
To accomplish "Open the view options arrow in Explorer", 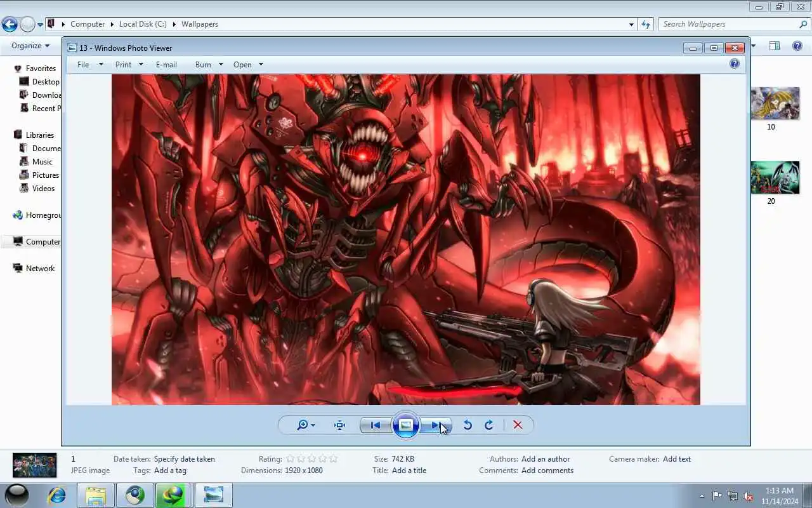I will (753, 46).
